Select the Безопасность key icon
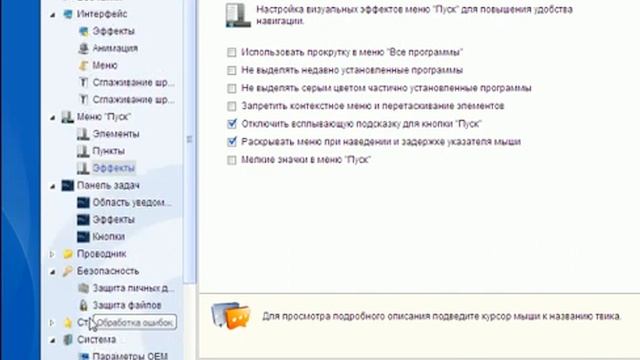Image resolution: width=640 pixels, height=360 pixels. click(67, 271)
